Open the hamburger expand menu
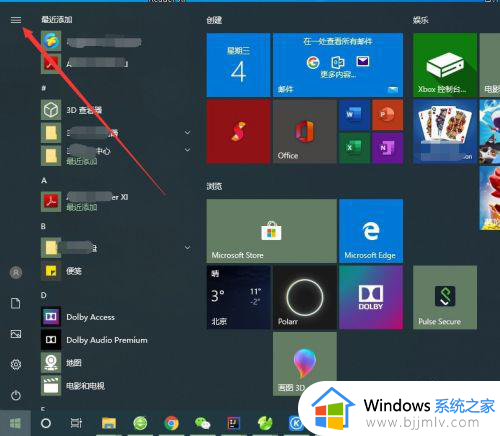Image resolution: width=500 pixels, height=436 pixels. coord(16,20)
